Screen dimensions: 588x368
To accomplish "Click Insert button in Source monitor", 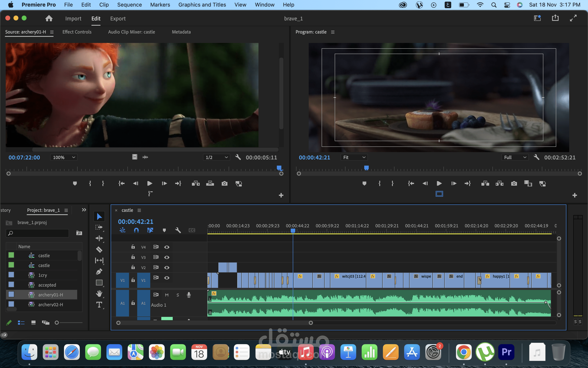I will 196,184.
